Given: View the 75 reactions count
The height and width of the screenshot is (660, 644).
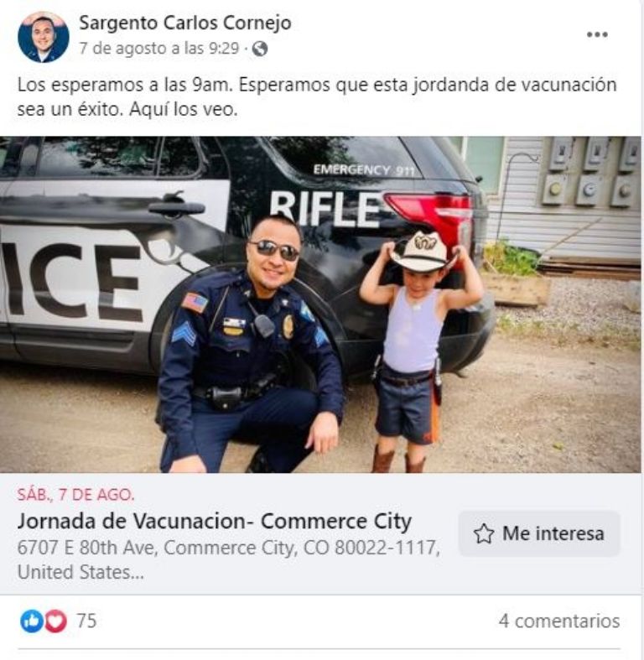Looking at the screenshot, I should (x=86, y=621).
